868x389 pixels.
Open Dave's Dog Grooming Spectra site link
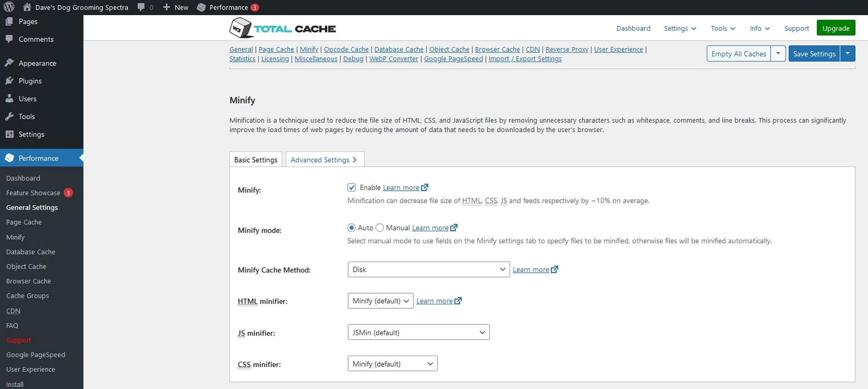(81, 7)
